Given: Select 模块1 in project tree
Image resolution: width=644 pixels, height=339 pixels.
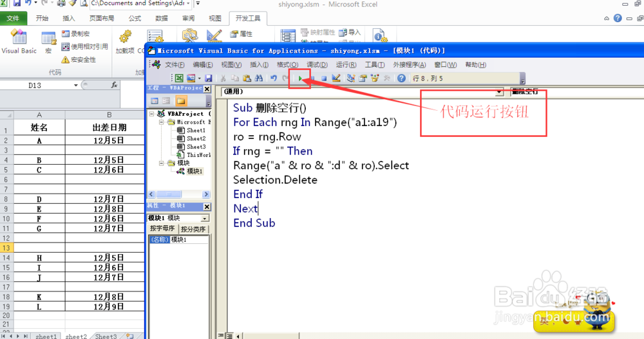Looking at the screenshot, I should [194, 171].
